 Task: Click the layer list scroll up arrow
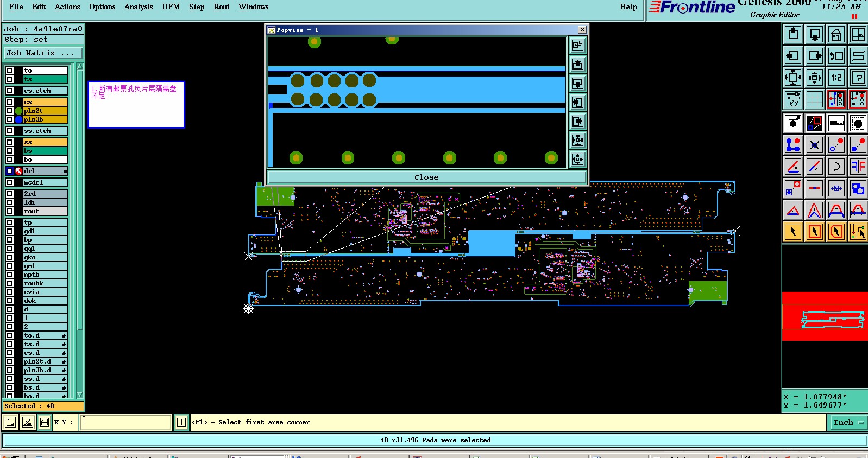(x=80, y=67)
